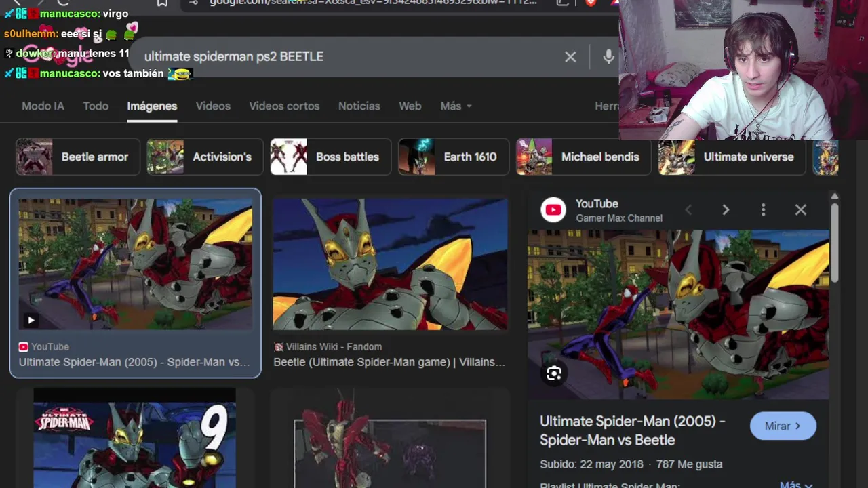Select the Boss battles filter chip
The image size is (868, 488).
pos(331,157)
